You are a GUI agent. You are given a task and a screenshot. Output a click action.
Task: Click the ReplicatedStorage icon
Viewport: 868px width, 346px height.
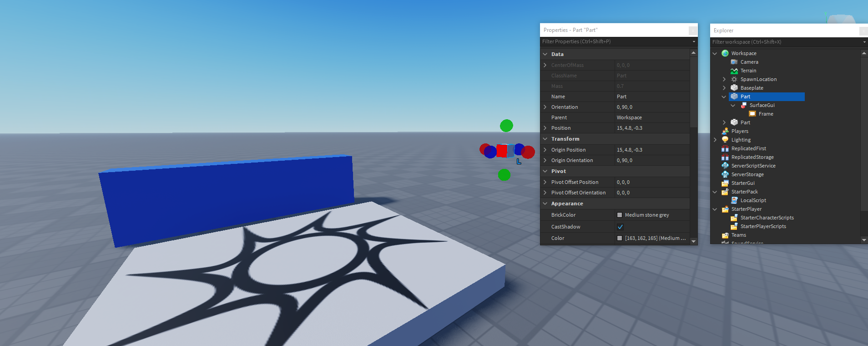click(725, 157)
